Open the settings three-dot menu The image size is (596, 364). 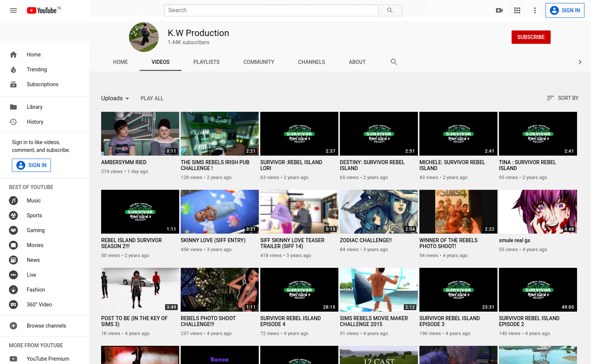pyautogui.click(x=535, y=10)
